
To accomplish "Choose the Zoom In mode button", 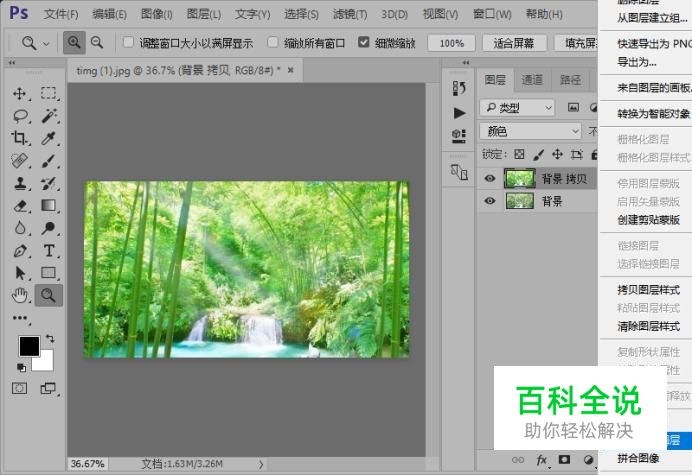I will (74, 43).
